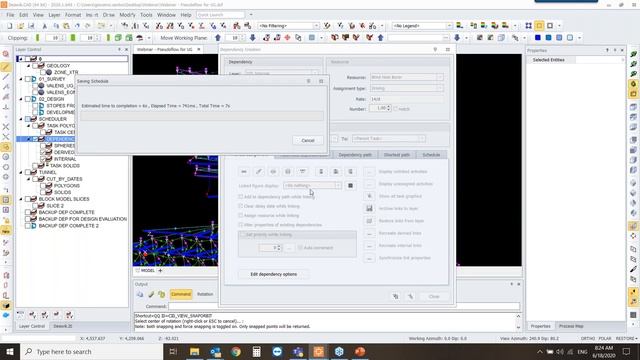This screenshot has height=360, width=640.
Task: Toggle the TUNNEL layer checkbox
Action: (28, 172)
